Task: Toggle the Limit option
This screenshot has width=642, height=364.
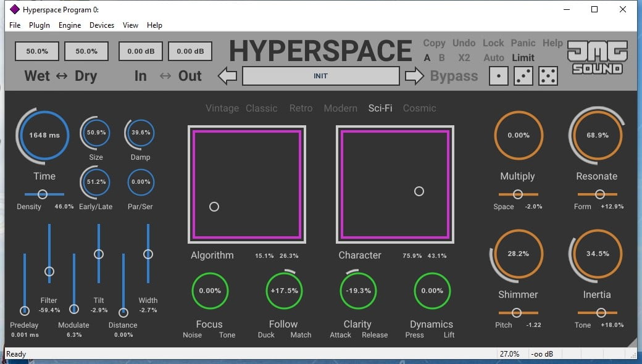Action: [x=523, y=57]
